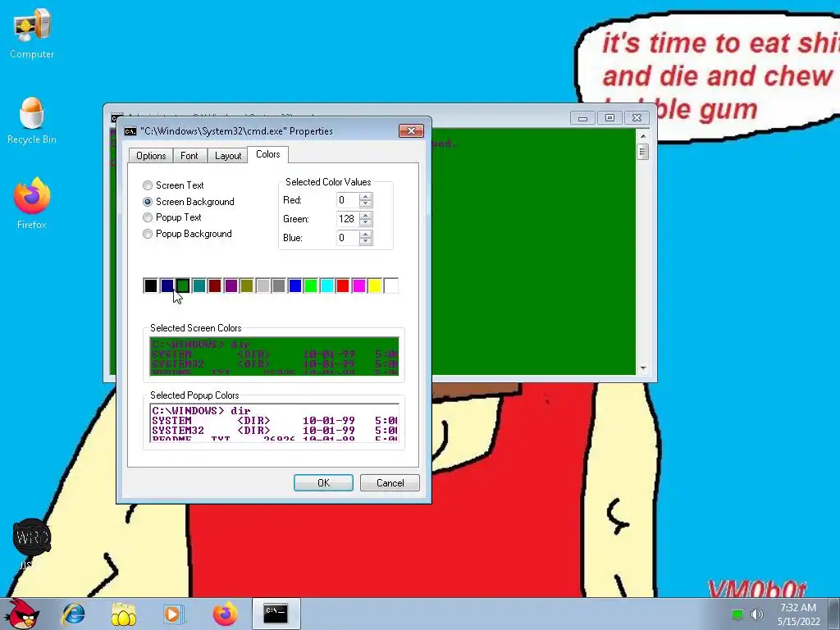Pick the maroon color swatch
840x630 pixels.
point(215,285)
